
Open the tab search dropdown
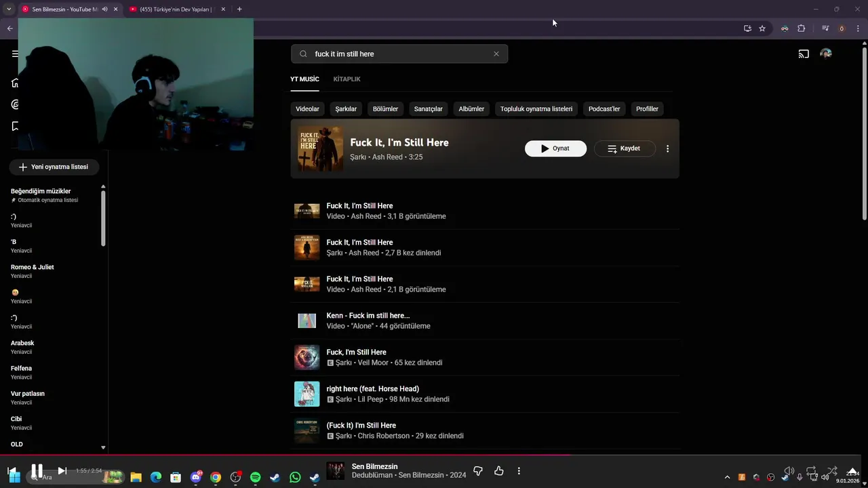9,9
